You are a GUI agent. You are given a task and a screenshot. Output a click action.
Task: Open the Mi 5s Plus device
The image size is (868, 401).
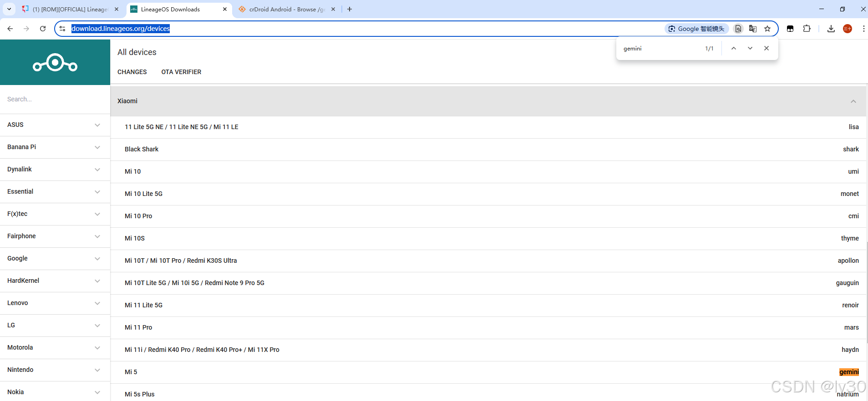tap(489, 393)
